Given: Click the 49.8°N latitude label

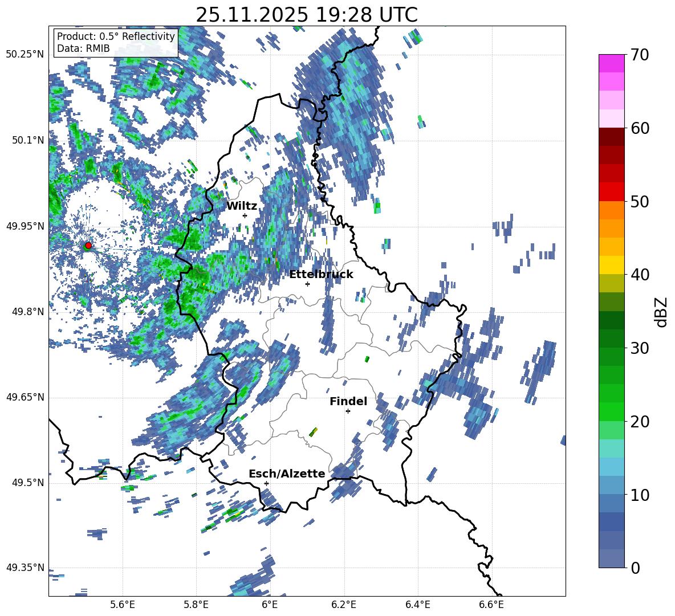Looking at the screenshot, I should [x=27, y=312].
